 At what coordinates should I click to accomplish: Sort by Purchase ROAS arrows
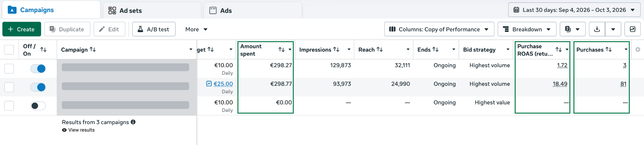click(559, 50)
